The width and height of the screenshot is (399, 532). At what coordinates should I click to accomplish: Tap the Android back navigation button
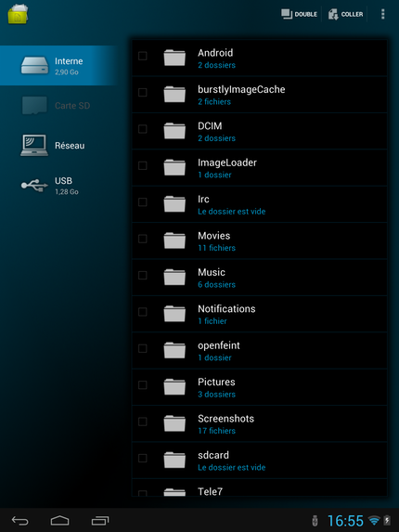20,521
